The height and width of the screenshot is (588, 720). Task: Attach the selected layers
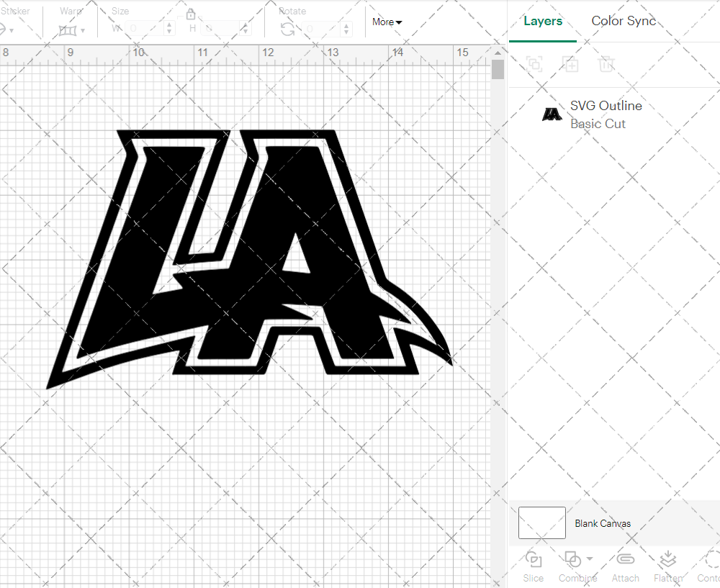tap(625, 566)
